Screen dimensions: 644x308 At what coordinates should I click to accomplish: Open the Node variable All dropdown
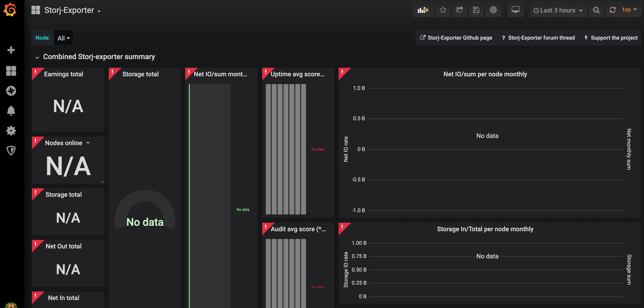pyautogui.click(x=64, y=38)
